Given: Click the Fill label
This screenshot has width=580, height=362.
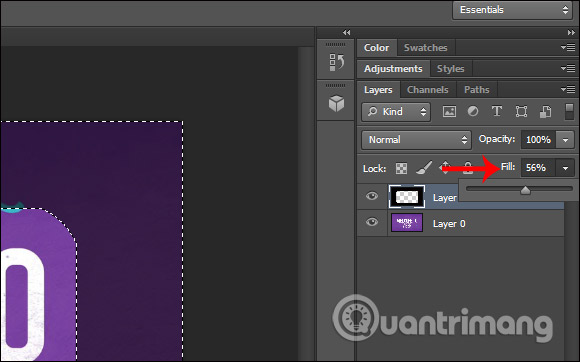Looking at the screenshot, I should tap(508, 167).
